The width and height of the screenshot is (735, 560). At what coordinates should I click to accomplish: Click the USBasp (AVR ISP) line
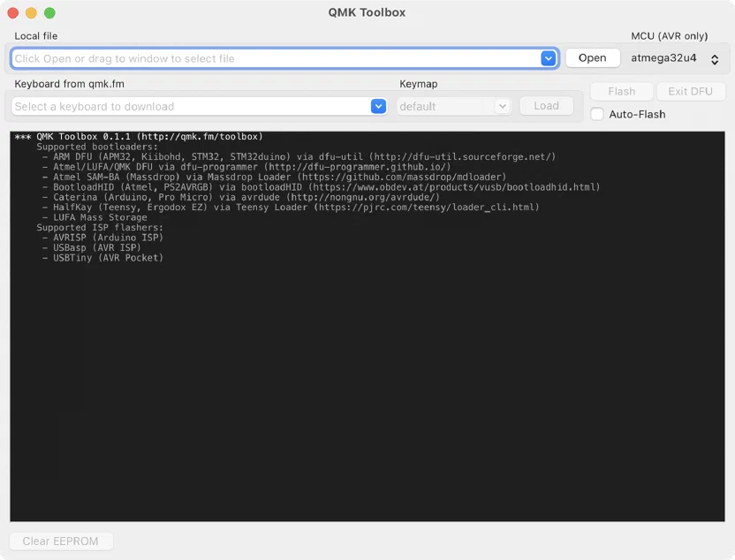tap(92, 248)
